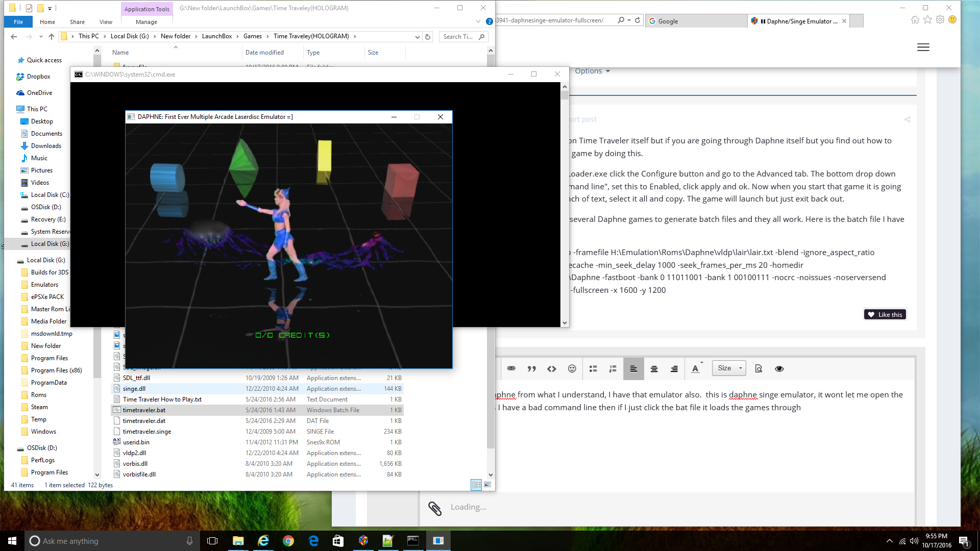Open Quick access in navigation pane
The image size is (980, 551).
(44, 60)
